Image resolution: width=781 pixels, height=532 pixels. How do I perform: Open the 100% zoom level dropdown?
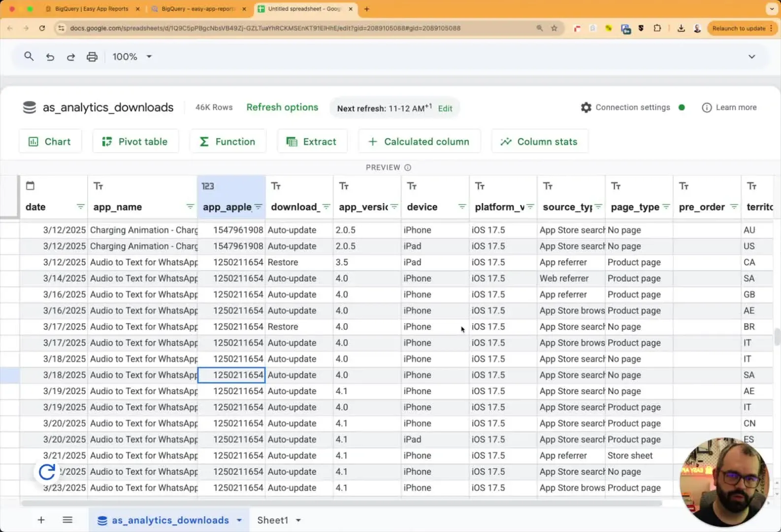(132, 57)
